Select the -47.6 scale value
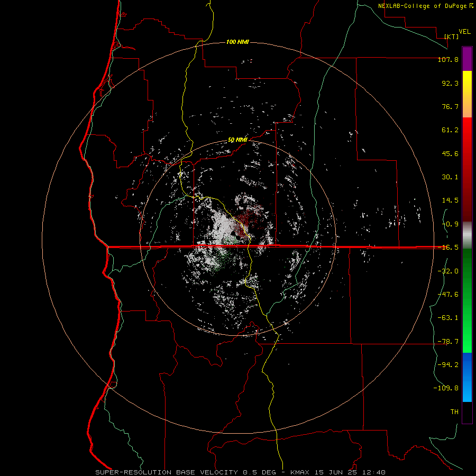476x476 pixels. click(448, 295)
